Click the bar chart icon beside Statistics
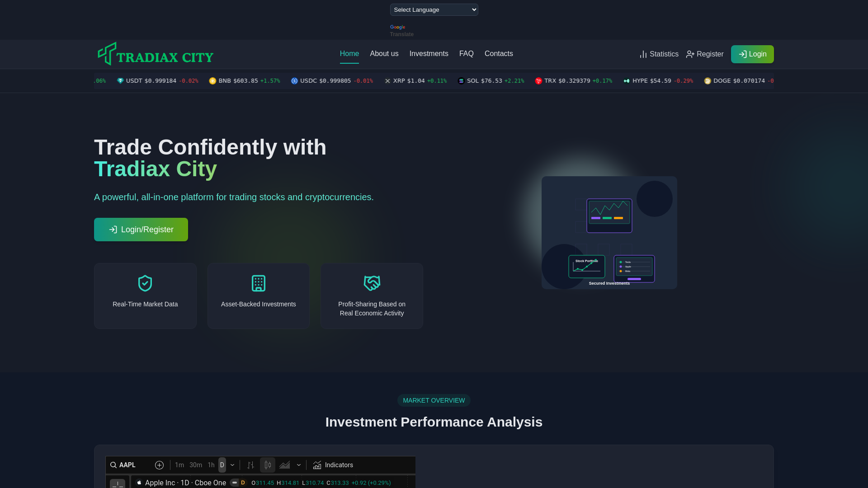Screen dimensions: 868x488 [643, 54]
